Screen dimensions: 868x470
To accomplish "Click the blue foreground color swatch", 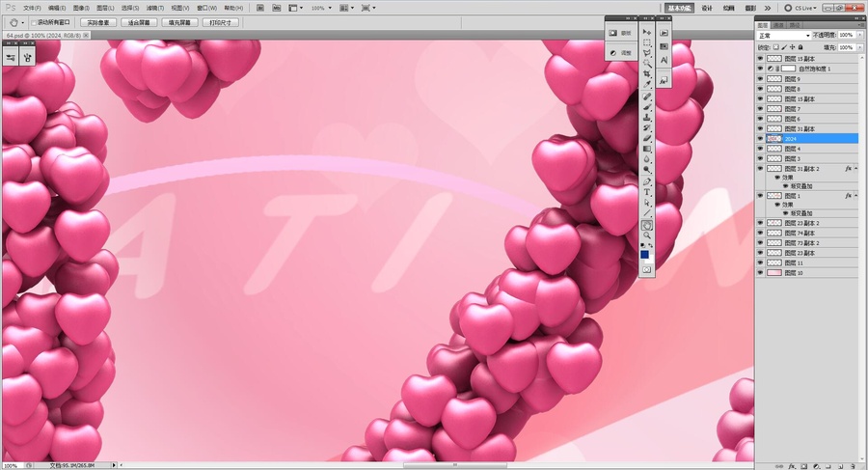I will pos(644,255).
